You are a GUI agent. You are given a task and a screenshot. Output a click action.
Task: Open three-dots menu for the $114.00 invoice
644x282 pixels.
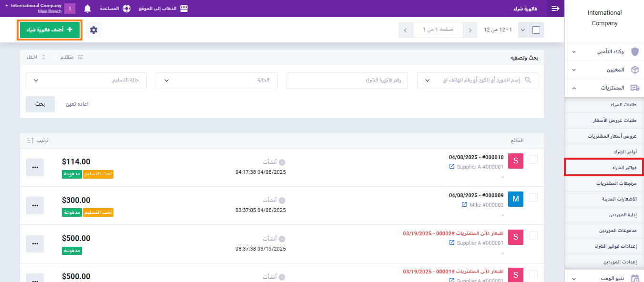point(35,167)
